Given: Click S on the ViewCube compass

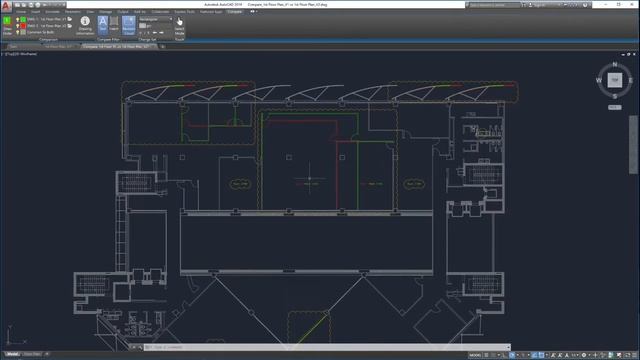Looking at the screenshot, I should (x=615, y=96).
